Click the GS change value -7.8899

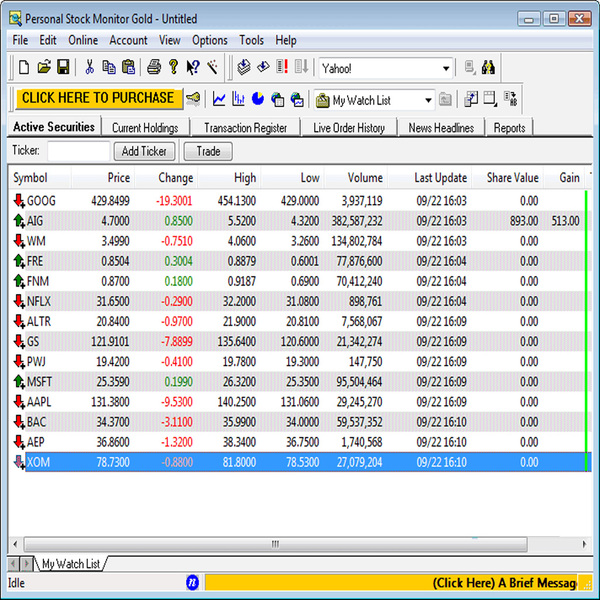(x=176, y=341)
